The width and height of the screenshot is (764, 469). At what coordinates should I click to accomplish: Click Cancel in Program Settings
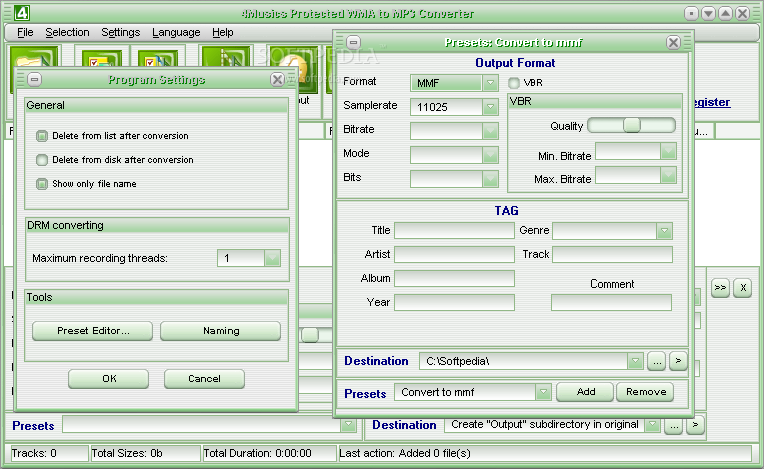point(204,378)
